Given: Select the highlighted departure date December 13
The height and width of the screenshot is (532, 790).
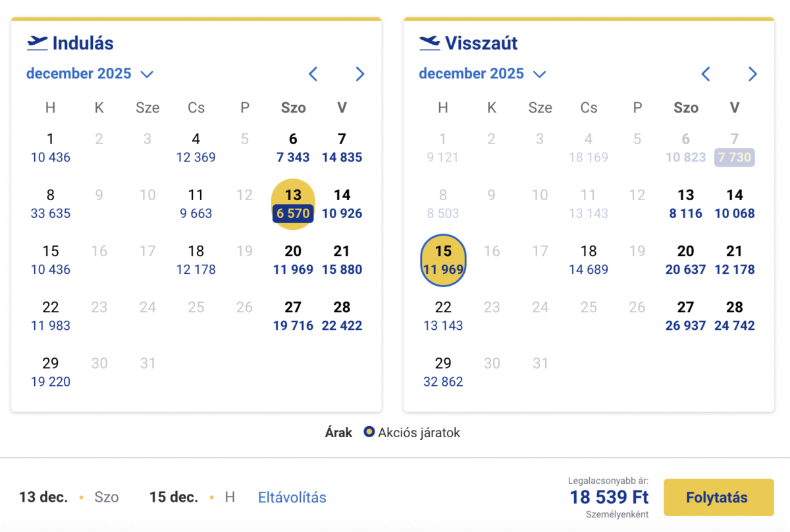Looking at the screenshot, I should click(293, 204).
